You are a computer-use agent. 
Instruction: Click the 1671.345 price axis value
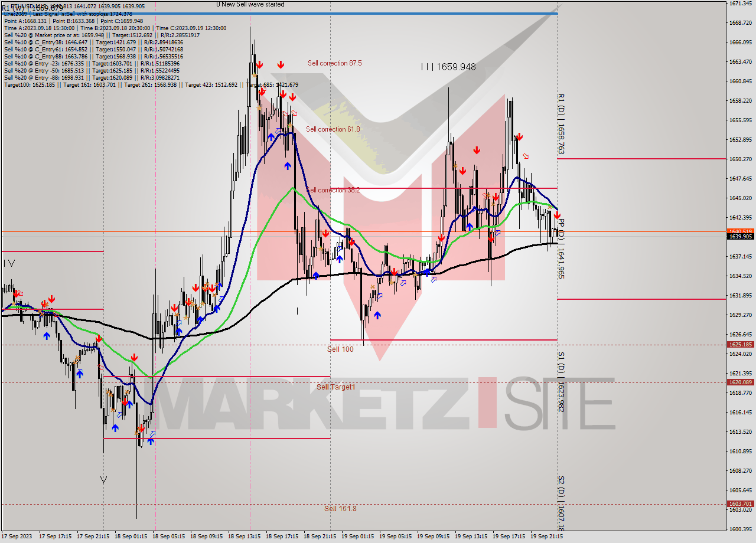pyautogui.click(x=740, y=4)
